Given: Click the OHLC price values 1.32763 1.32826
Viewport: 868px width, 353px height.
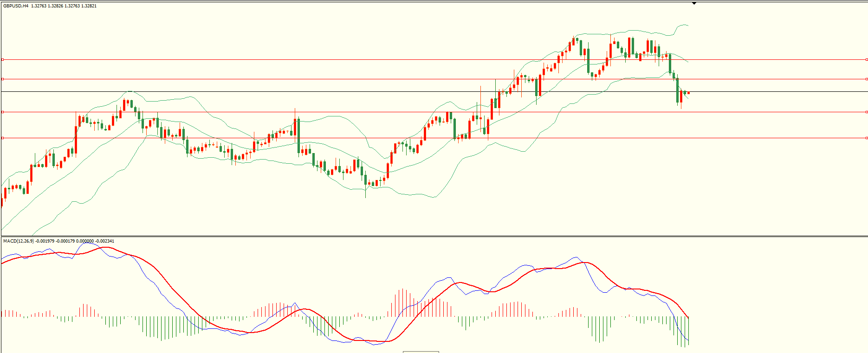Looking at the screenshot, I should pos(47,6).
